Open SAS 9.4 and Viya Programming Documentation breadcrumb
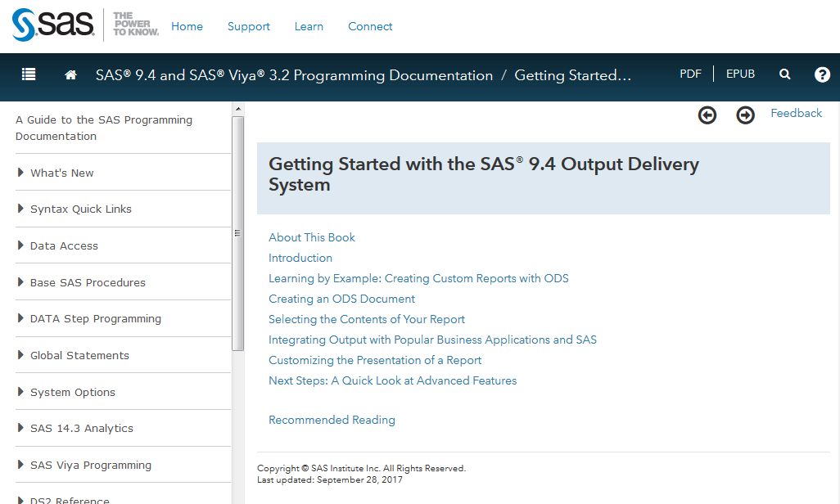The width and height of the screenshot is (840, 504). pos(294,75)
